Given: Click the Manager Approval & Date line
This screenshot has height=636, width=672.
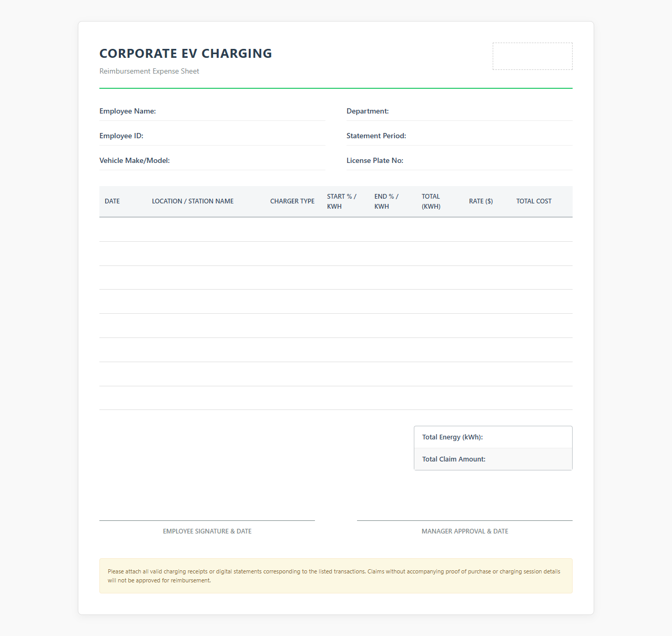Looking at the screenshot, I should 465,528.
